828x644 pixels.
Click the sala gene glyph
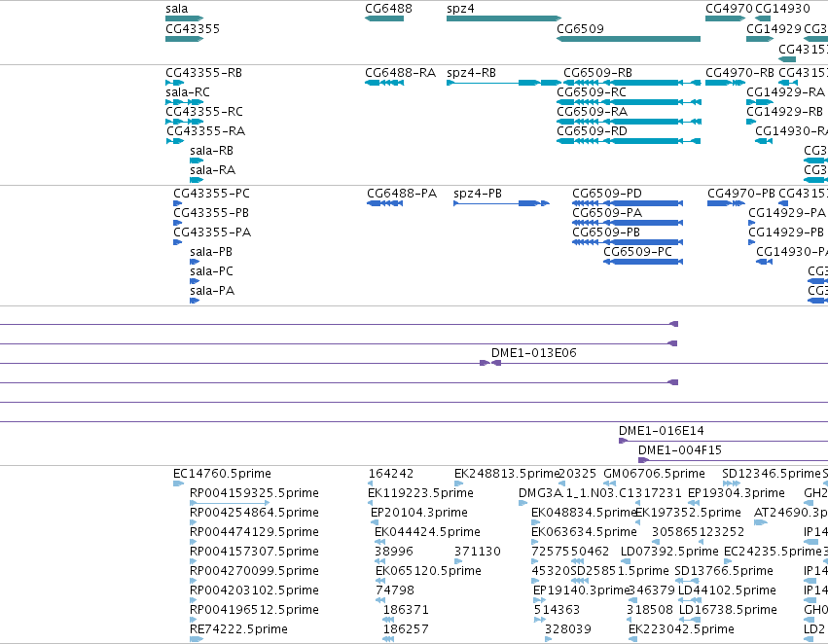click(184, 18)
